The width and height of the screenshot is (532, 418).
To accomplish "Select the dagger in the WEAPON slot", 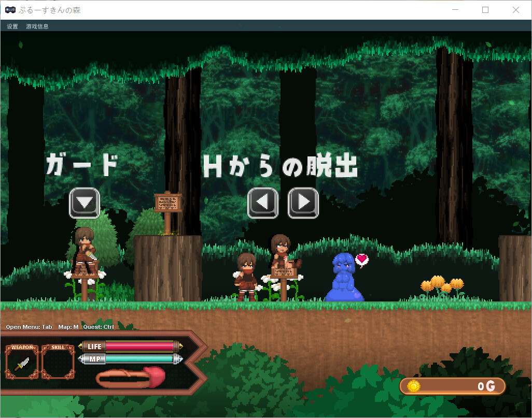I will tap(22, 363).
